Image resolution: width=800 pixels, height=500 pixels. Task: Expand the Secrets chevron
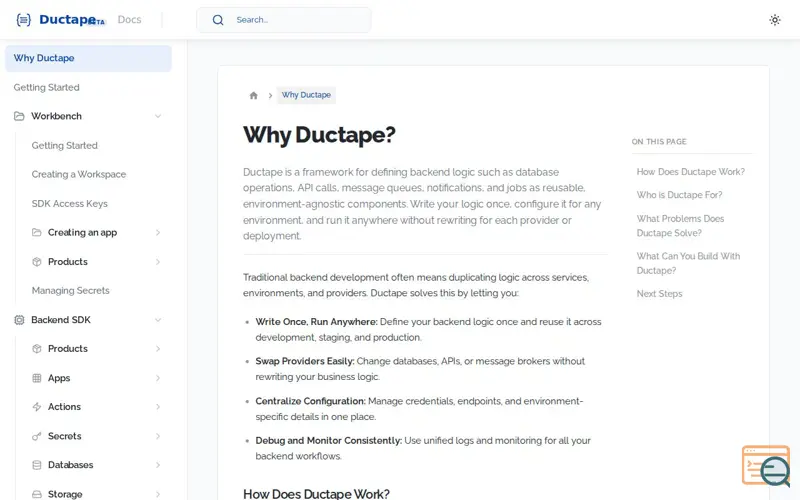158,436
